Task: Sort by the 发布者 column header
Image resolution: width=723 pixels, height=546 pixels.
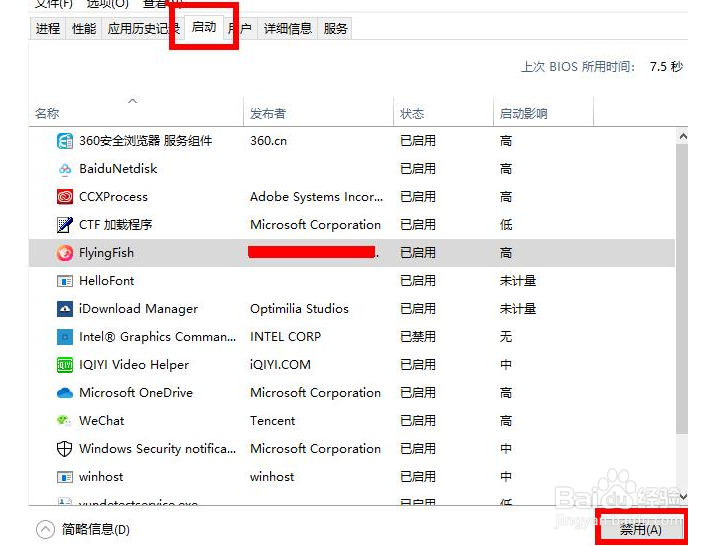Action: 318,112
